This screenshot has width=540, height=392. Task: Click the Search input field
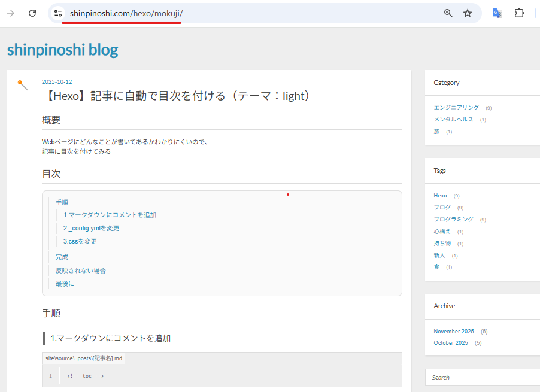479,377
